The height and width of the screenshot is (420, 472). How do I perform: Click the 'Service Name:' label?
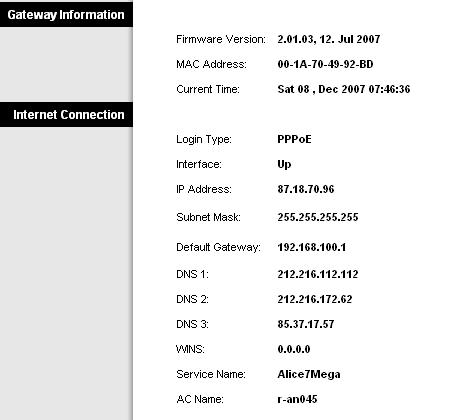[x=211, y=374]
